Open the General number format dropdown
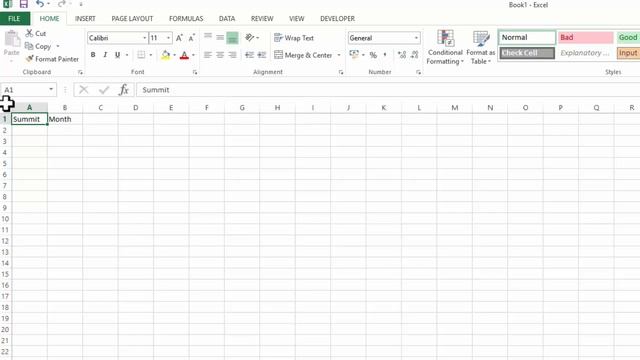Viewport: 640px width, 360px height. [416, 38]
